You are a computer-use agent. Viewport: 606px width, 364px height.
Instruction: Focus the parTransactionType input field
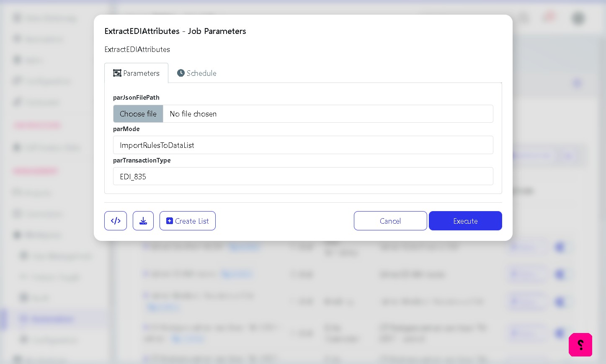pos(303,176)
